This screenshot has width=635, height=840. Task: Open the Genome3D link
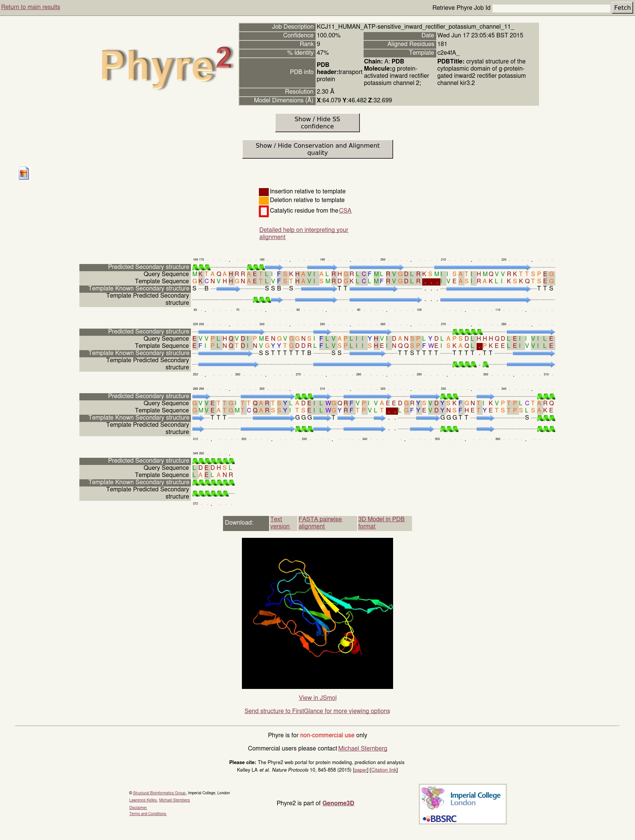click(338, 803)
